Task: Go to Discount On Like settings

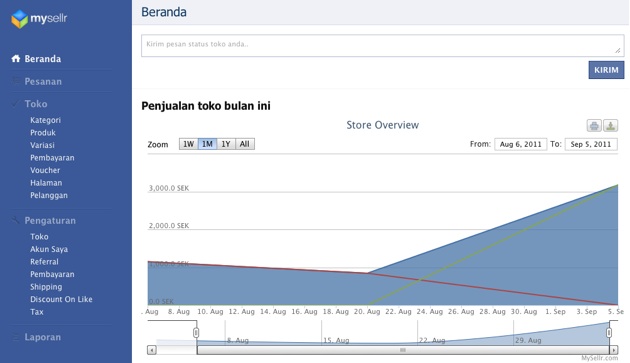Action: tap(61, 299)
